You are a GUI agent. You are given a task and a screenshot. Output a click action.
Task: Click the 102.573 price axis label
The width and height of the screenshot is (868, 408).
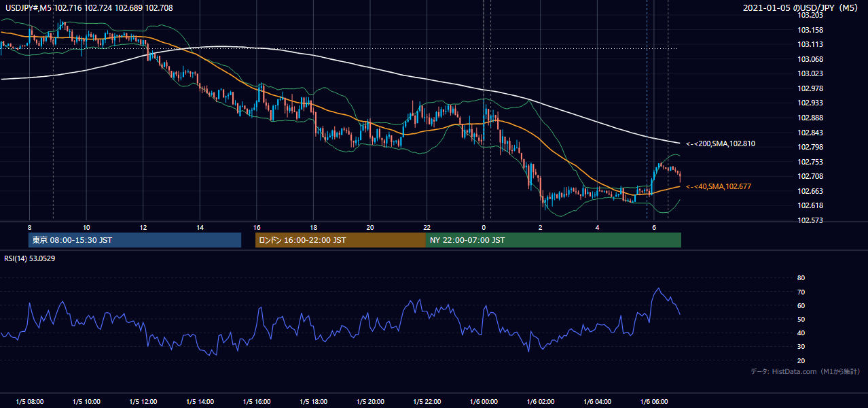(810, 220)
